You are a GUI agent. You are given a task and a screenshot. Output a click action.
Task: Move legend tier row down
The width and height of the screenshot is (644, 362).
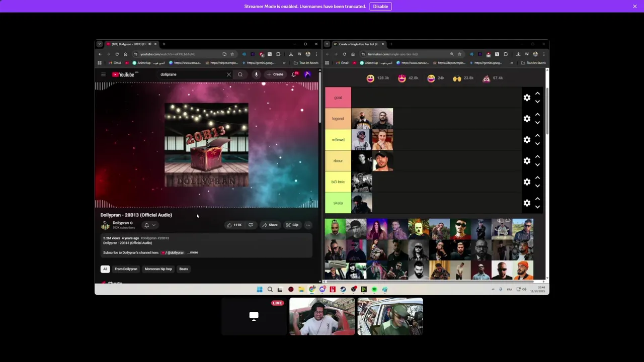(537, 123)
